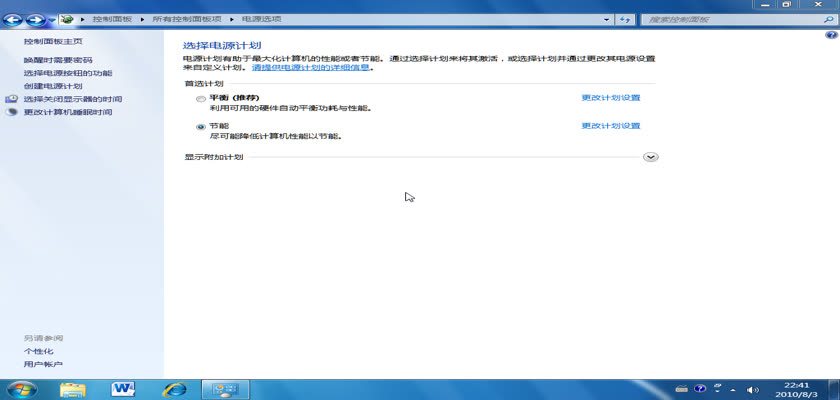Select the 节能 power plan radio button
840x400 pixels.
click(201, 126)
